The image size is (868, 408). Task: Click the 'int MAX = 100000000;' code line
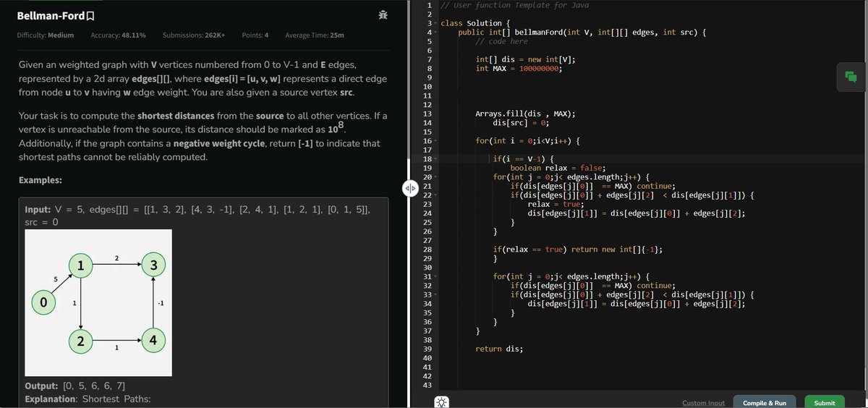point(519,69)
